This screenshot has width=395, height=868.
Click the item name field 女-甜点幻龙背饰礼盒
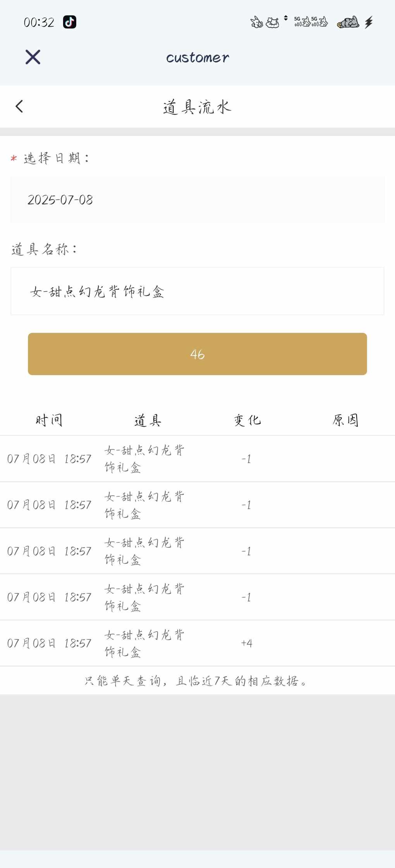[197, 291]
